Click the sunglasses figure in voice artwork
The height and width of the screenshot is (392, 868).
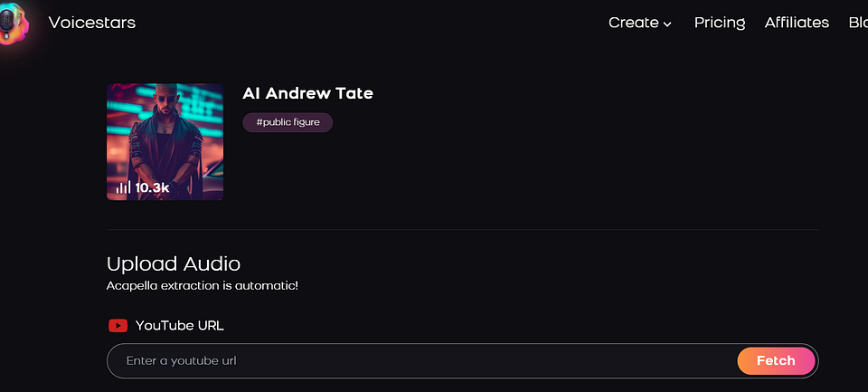[x=165, y=139]
